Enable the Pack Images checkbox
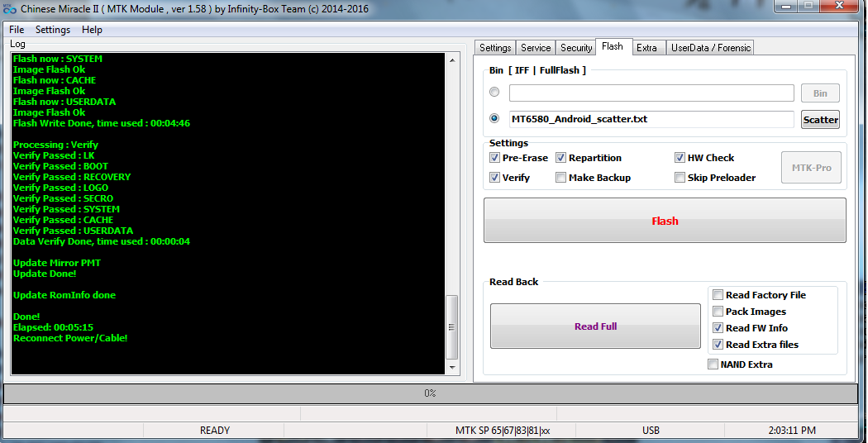Screen dimensions: 868x443 [x=718, y=312]
